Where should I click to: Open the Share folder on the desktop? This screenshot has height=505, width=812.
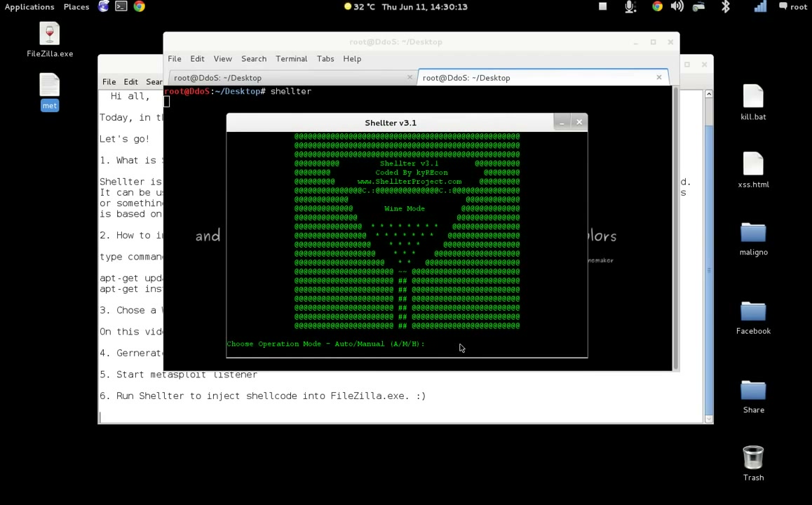pyautogui.click(x=753, y=396)
